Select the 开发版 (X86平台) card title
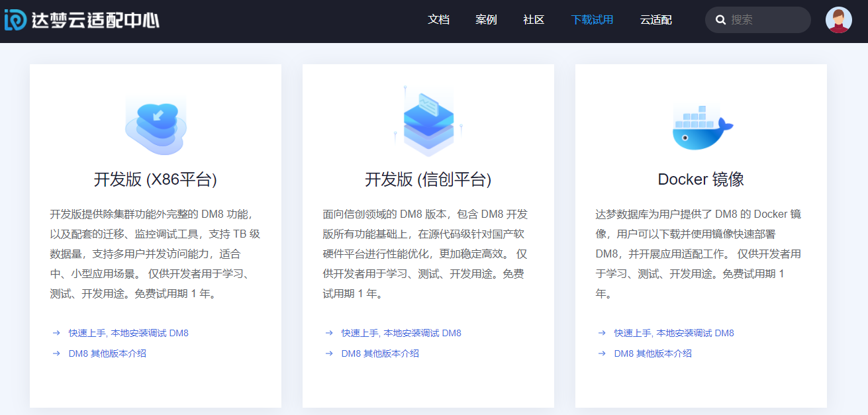Screen dimensions: 868x415 [156, 179]
